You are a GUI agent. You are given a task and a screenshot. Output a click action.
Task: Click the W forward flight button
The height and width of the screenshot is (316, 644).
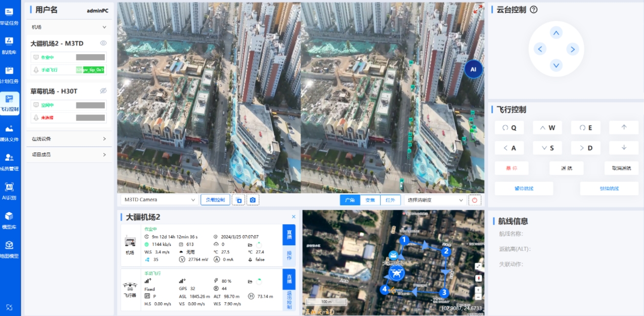pyautogui.click(x=547, y=128)
